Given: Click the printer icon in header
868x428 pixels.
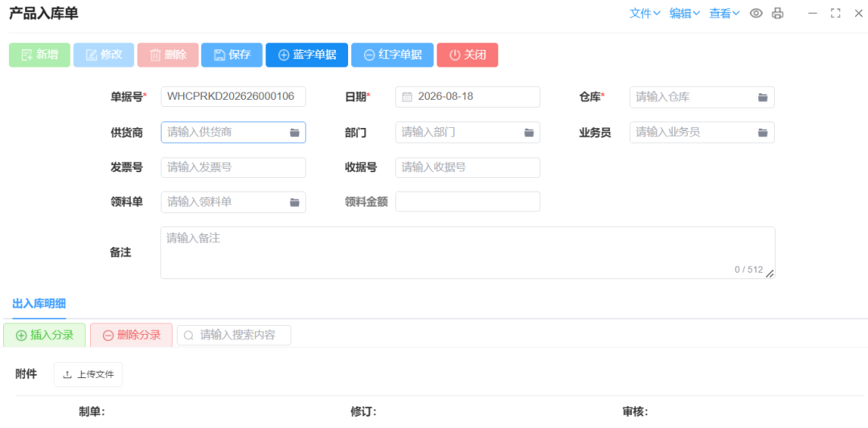Looking at the screenshot, I should pyautogui.click(x=778, y=14).
